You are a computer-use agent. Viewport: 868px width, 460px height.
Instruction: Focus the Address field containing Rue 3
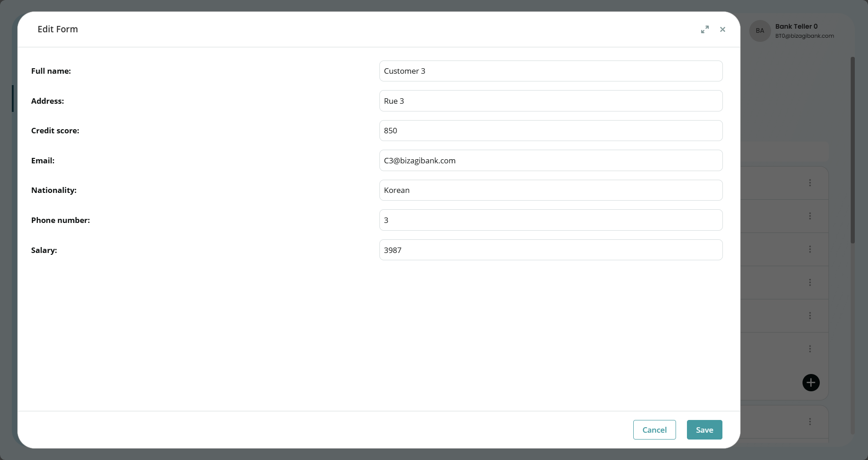(551, 101)
